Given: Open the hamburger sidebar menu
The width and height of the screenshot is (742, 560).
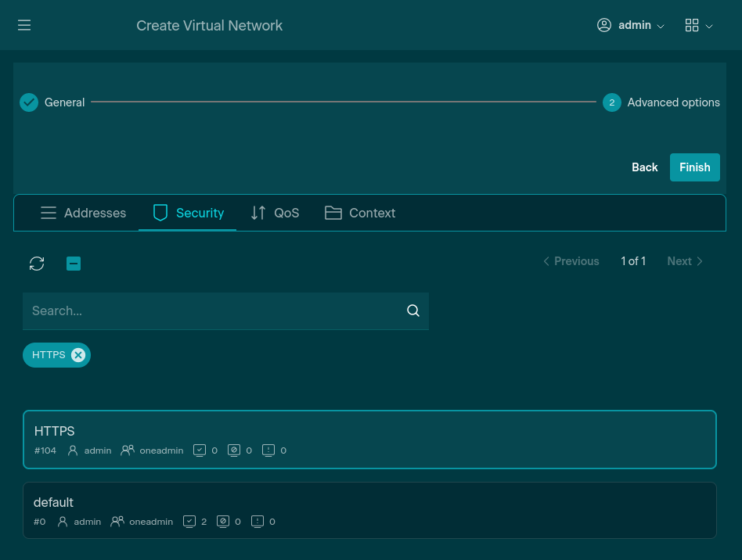Looking at the screenshot, I should (x=24, y=25).
